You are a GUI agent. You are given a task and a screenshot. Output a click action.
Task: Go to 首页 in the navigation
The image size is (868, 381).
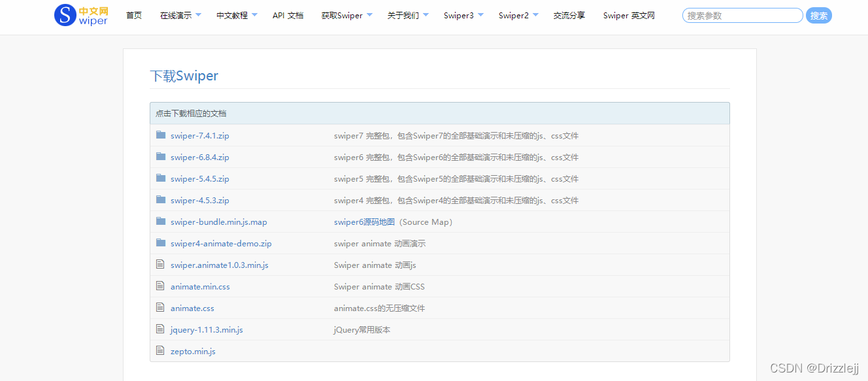coord(134,16)
